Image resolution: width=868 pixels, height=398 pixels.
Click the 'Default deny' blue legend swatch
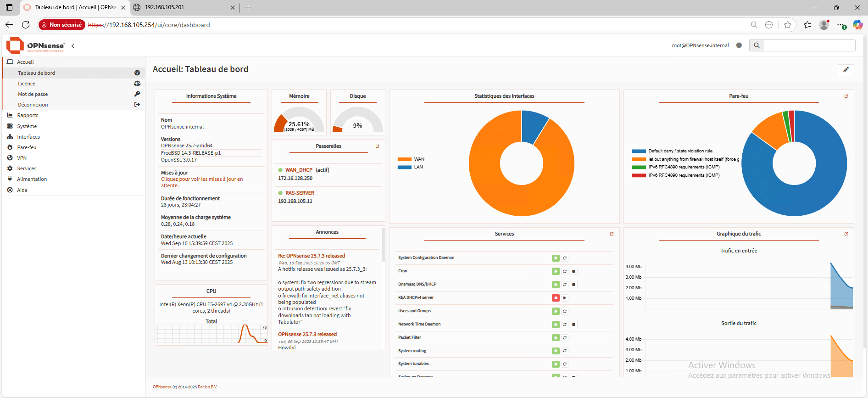[639, 151]
